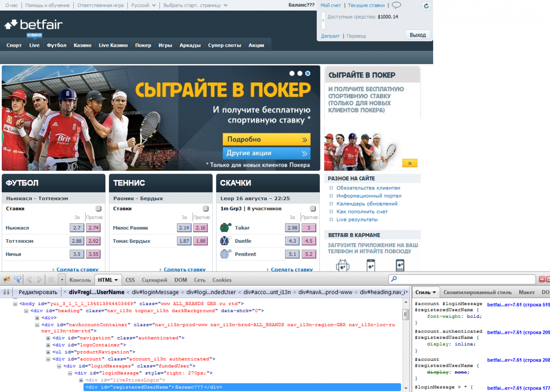Image resolution: width=550 pixels, height=392 pixels.
Task: Switch to the DOM tab
Action: pyautogui.click(x=181, y=280)
